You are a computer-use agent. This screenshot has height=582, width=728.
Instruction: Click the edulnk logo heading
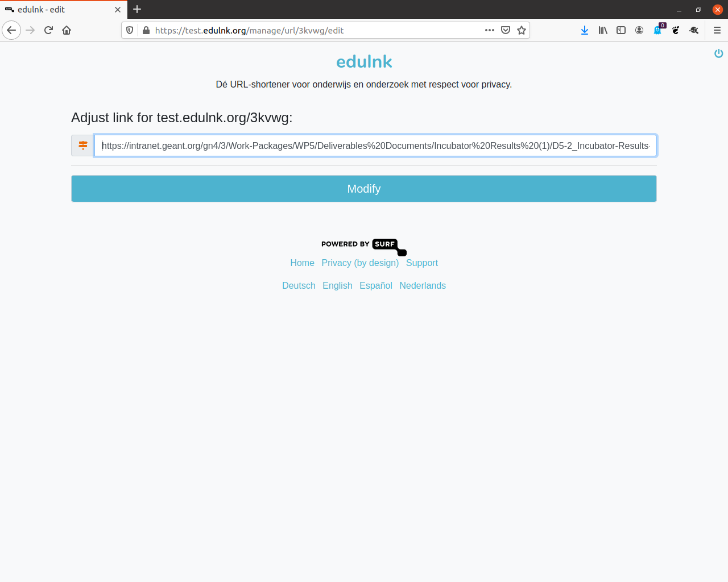click(x=364, y=61)
